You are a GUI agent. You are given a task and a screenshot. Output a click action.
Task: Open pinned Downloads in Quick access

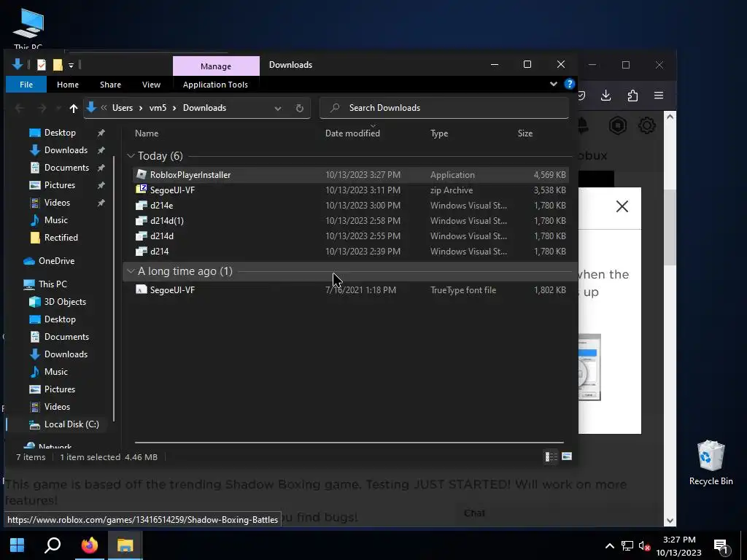[66, 150]
